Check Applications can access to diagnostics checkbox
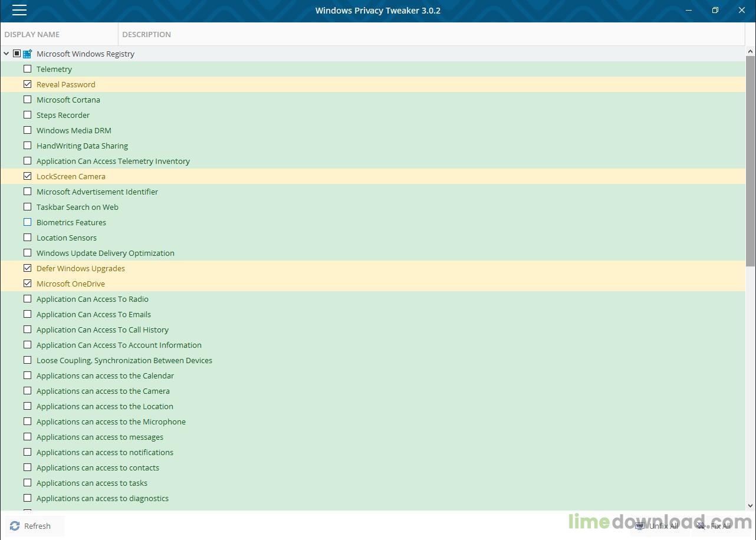This screenshot has width=756, height=540. coord(27,498)
